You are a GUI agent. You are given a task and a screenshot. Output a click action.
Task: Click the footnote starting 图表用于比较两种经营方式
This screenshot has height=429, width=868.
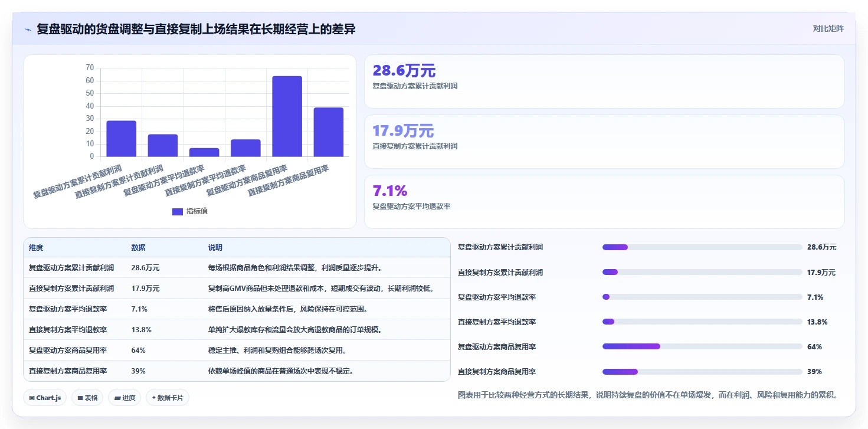point(648,395)
